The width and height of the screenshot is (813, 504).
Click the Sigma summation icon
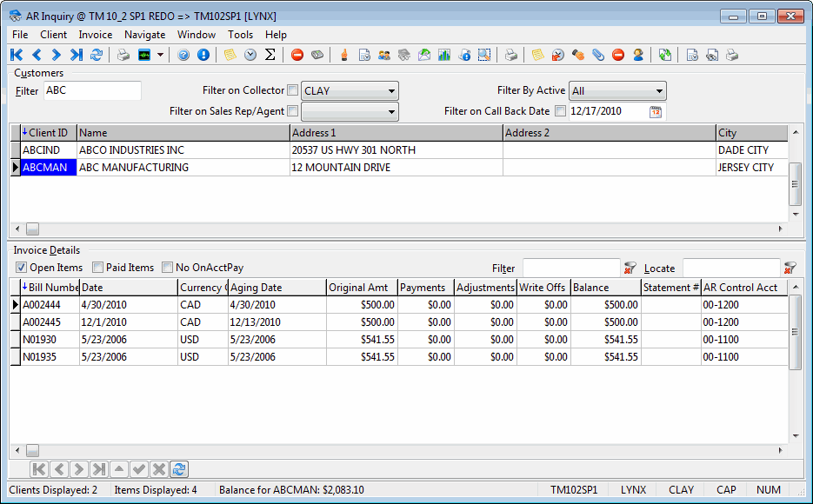pos(270,55)
